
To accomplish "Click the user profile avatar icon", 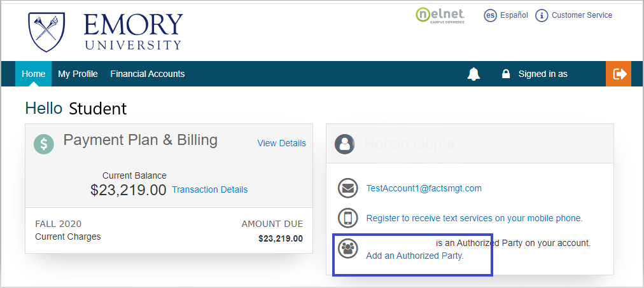I will tap(345, 144).
